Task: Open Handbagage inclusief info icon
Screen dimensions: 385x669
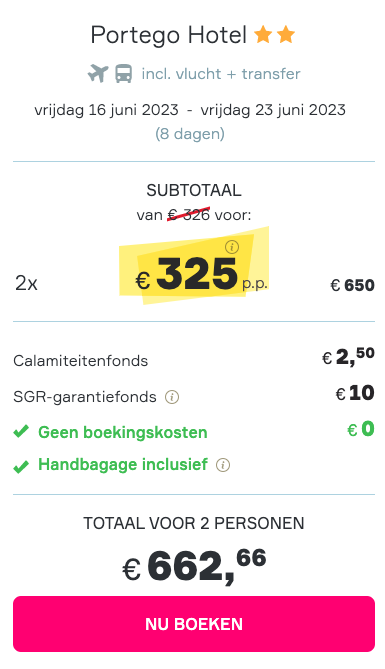Action: pos(223,465)
